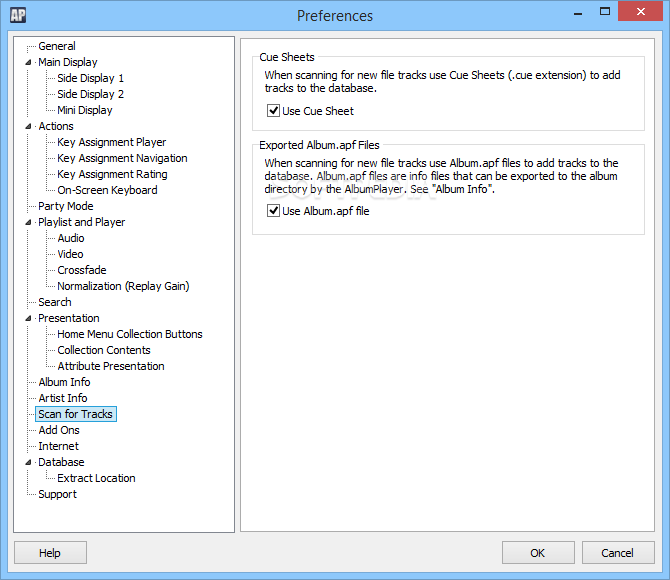Minimize the Preferences window

(x=578, y=12)
